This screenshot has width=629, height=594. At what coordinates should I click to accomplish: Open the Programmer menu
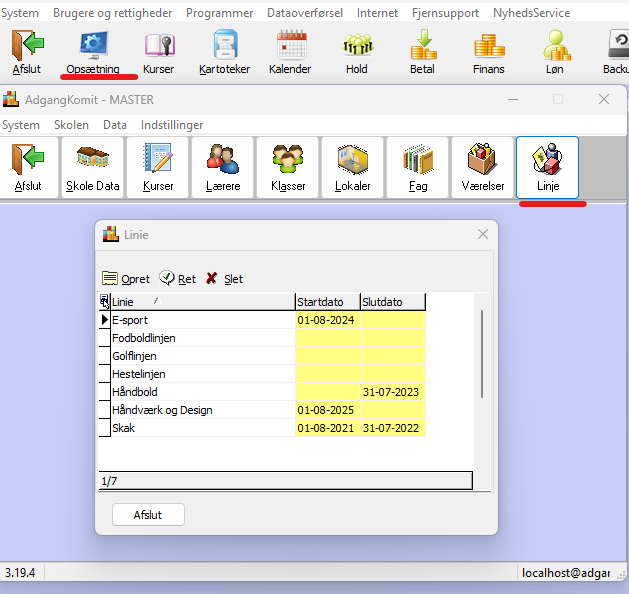click(219, 13)
